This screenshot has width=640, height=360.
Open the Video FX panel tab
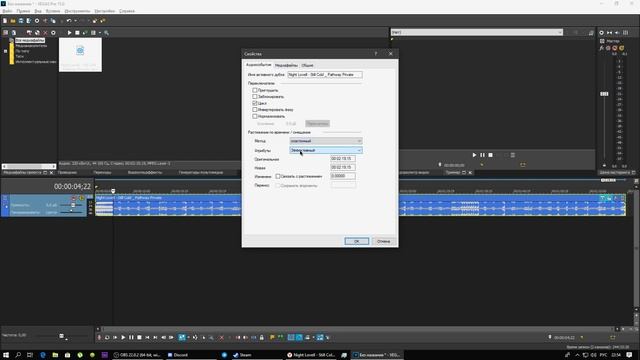pyautogui.click(x=144, y=172)
